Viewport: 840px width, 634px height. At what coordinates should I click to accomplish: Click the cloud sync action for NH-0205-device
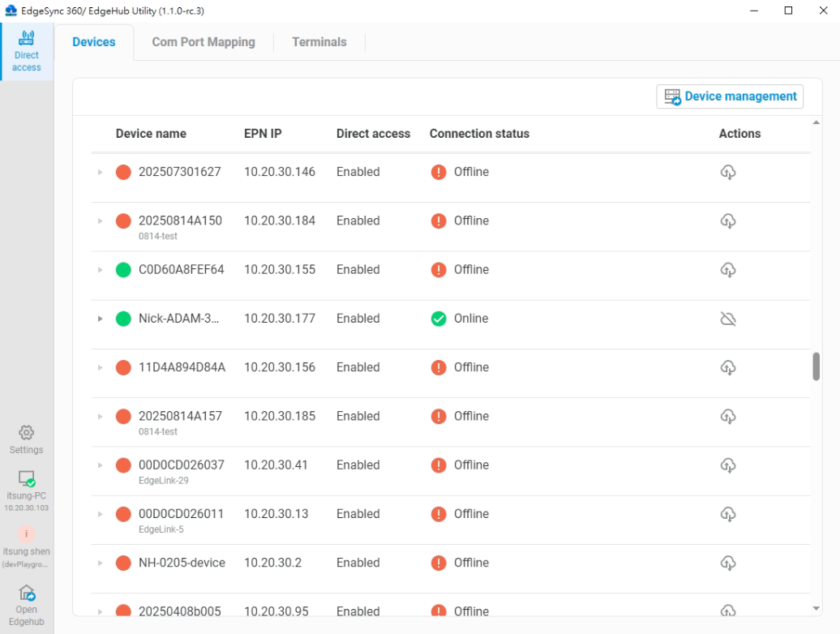(x=727, y=563)
